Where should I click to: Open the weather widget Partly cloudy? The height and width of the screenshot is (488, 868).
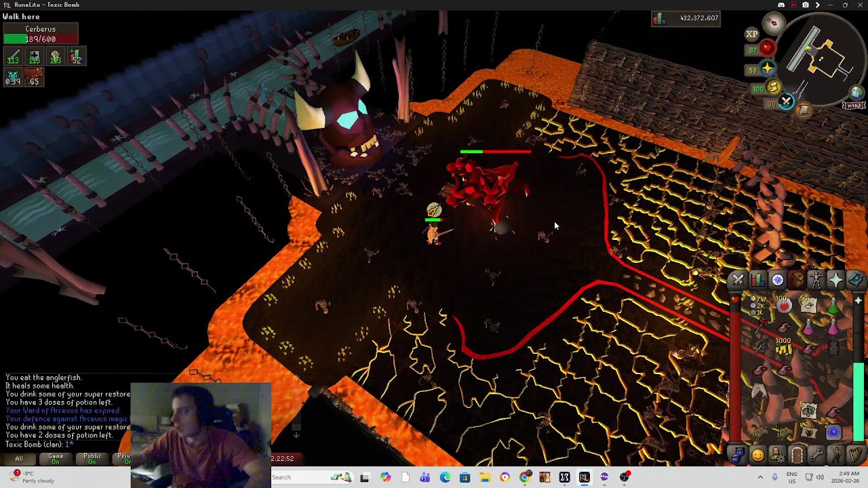point(30,477)
